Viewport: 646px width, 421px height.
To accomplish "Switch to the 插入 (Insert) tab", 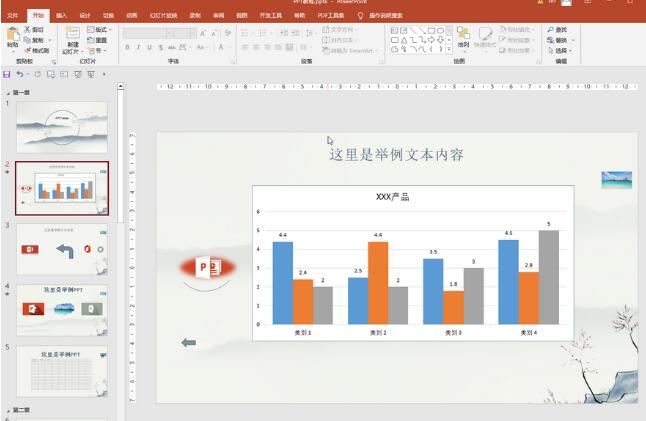I will 61,15.
